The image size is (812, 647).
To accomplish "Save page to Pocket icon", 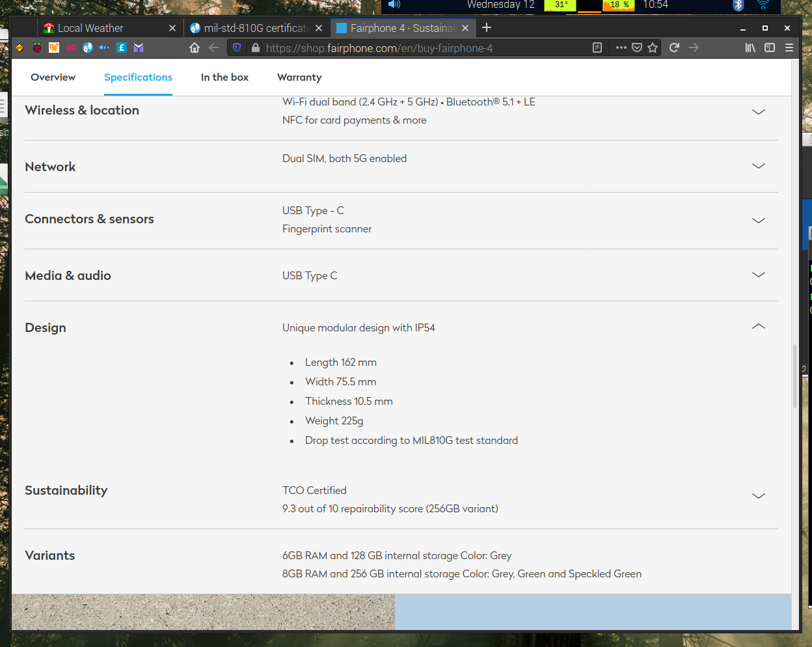I will tap(637, 48).
